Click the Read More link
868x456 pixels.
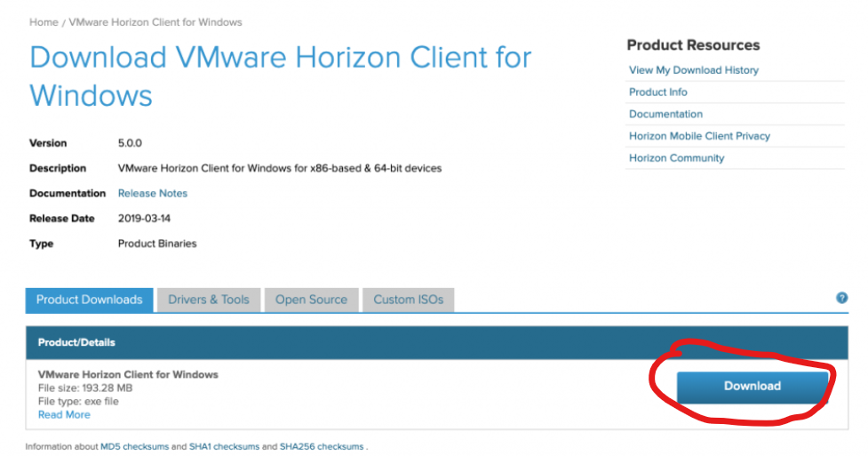click(64, 414)
